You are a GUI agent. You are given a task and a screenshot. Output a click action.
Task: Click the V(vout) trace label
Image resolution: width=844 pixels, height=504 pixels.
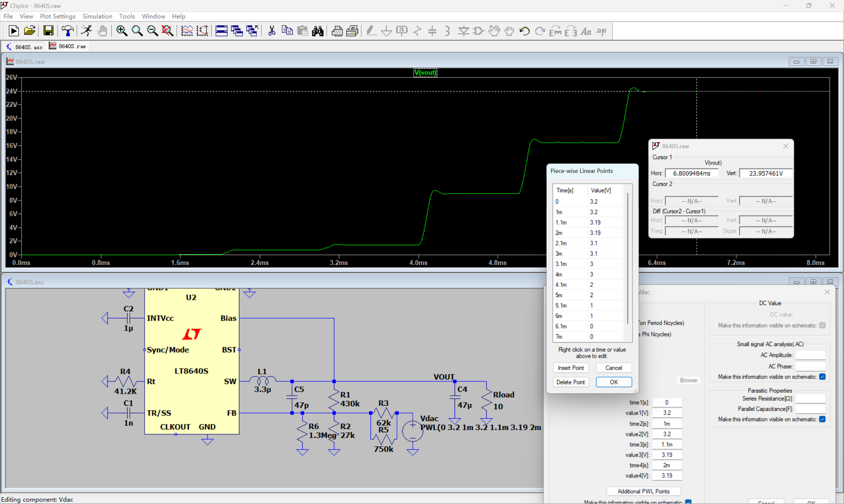[425, 72]
